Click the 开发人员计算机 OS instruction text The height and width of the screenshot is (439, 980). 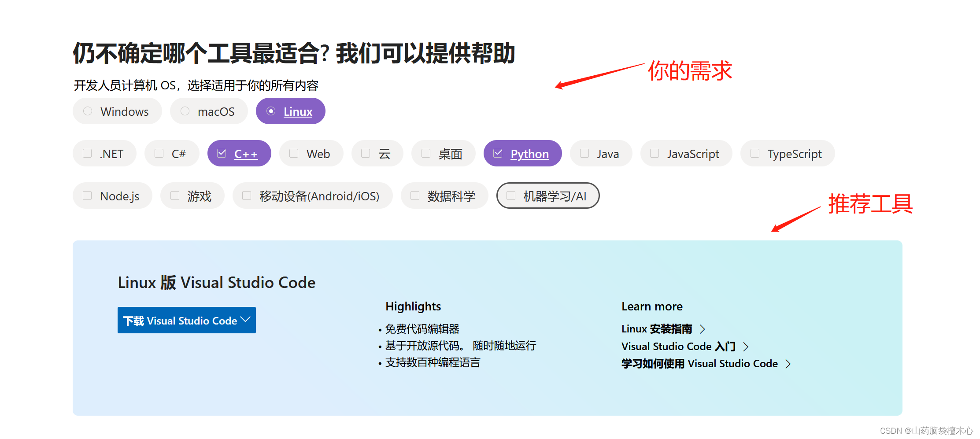pos(196,85)
